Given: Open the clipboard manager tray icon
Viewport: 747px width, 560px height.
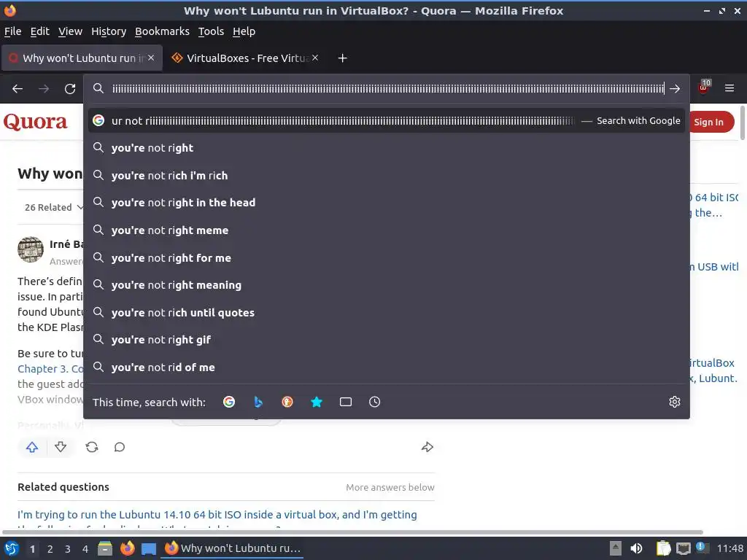Looking at the screenshot, I should point(662,548).
